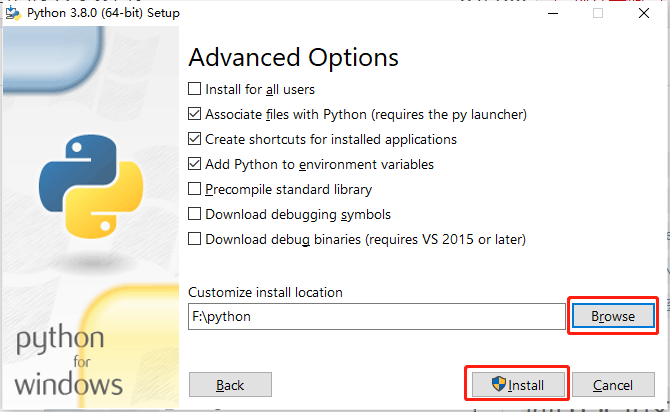Click the Python 3.8.0 (64-bit) Setup title
Screen dimensions: 670x412
[x=103, y=13]
